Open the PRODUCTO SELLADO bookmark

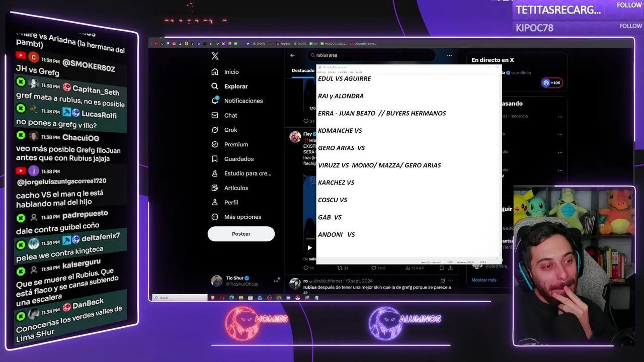pos(334,44)
